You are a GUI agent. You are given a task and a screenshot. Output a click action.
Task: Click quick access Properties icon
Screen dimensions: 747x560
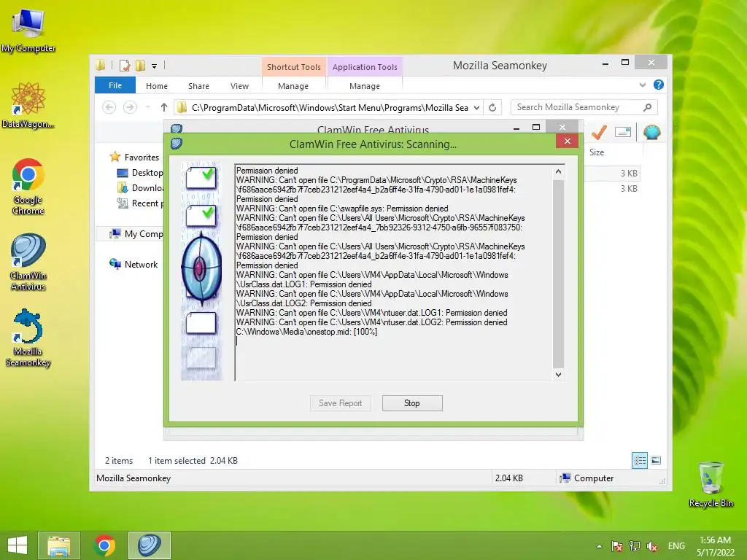click(124, 65)
